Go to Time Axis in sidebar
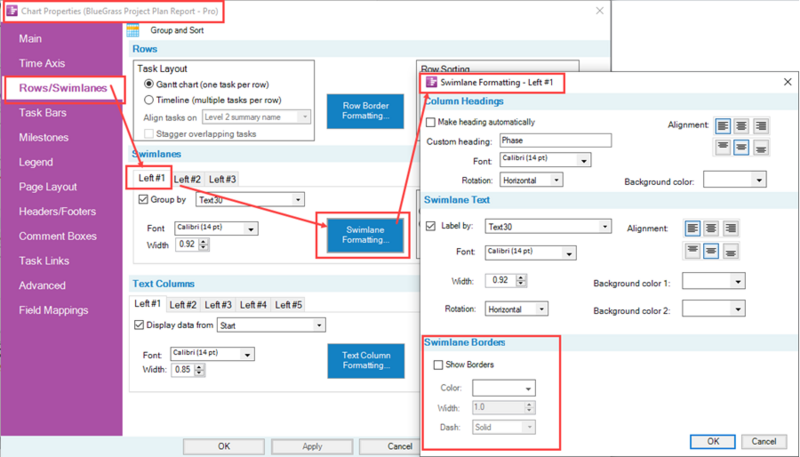The width and height of the screenshot is (800, 457). pyautogui.click(x=42, y=63)
